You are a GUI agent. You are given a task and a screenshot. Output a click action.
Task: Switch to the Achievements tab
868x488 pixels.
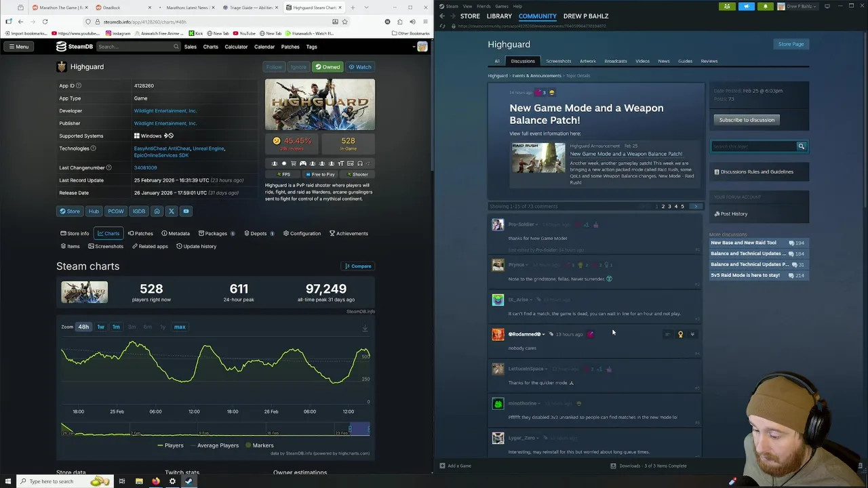[349, 234]
